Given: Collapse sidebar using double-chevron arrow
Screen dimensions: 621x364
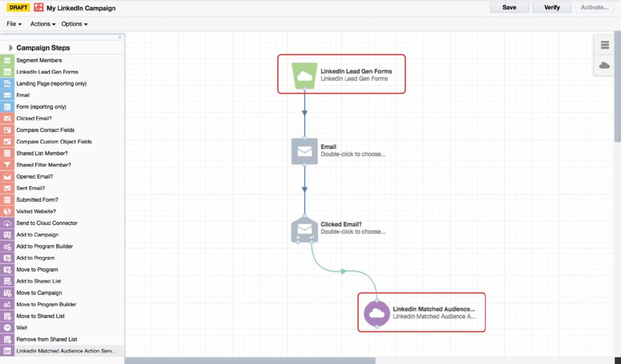Looking at the screenshot, I should [x=119, y=38].
